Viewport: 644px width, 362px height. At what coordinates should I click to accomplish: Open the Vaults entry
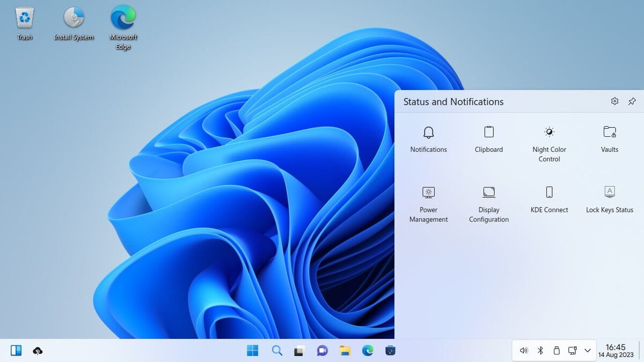pos(610,139)
